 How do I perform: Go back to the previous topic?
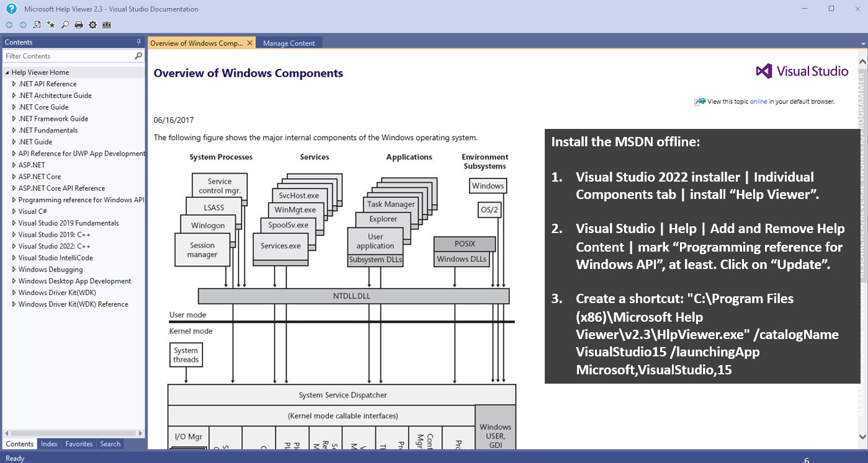[9, 25]
